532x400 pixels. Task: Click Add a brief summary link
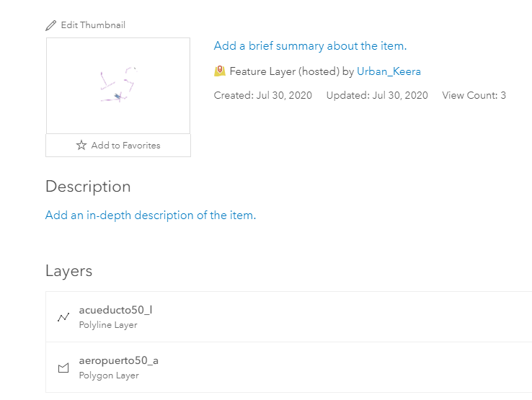(x=310, y=46)
